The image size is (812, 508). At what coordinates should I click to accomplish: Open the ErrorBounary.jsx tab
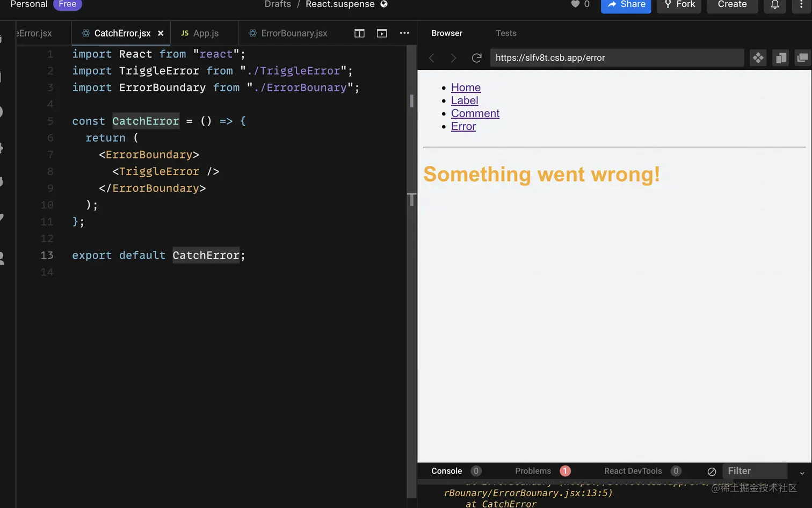(288, 33)
